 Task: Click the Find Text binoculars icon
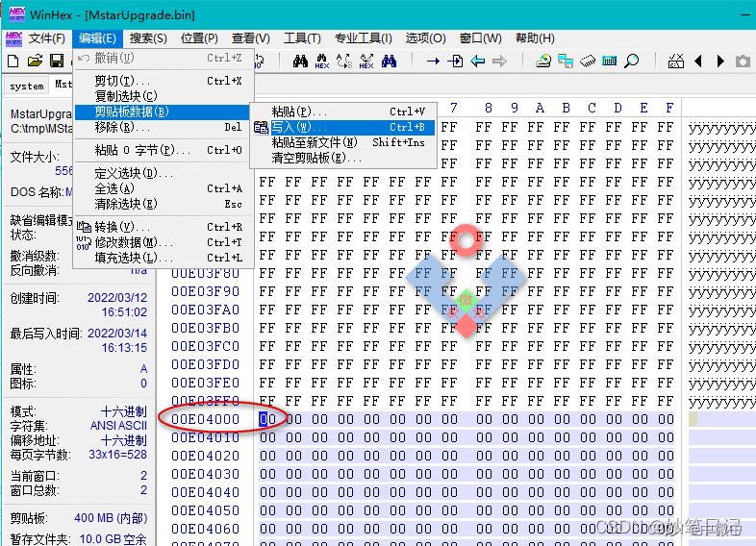tap(300, 61)
